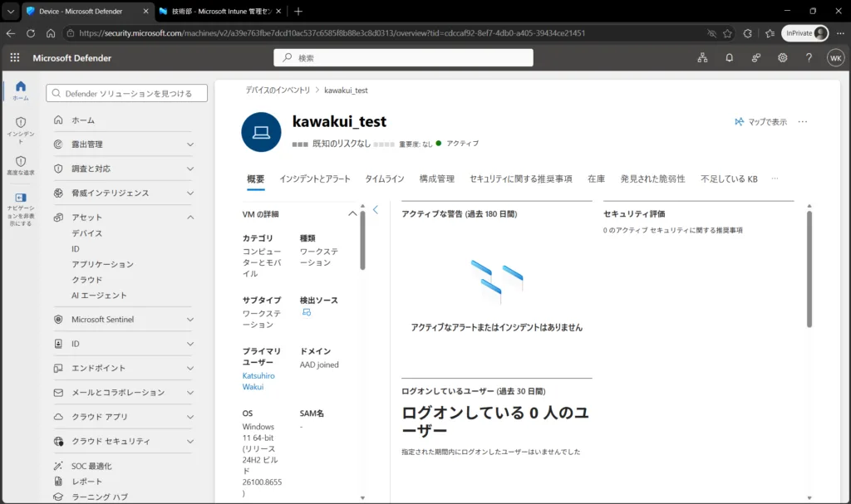The width and height of the screenshot is (851, 504).
Task: Switch to the 不足している KB tab
Action: (729, 179)
